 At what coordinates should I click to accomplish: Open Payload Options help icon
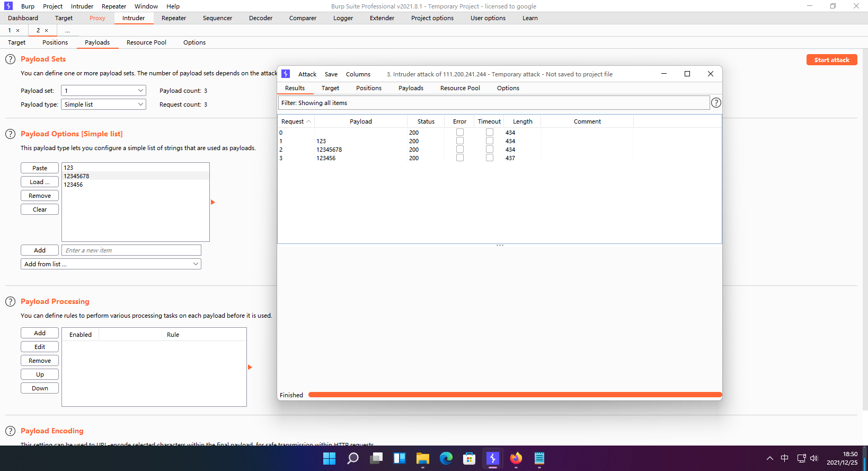coord(10,134)
